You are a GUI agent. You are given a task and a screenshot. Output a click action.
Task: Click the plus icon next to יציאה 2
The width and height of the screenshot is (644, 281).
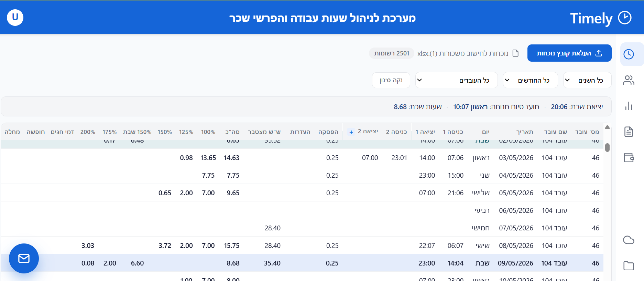[x=351, y=132]
